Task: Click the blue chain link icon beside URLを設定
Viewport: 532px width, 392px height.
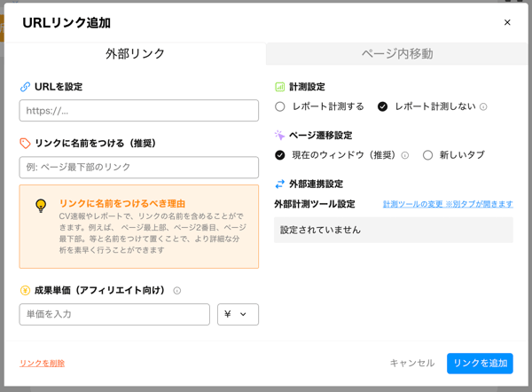Action: [25, 87]
